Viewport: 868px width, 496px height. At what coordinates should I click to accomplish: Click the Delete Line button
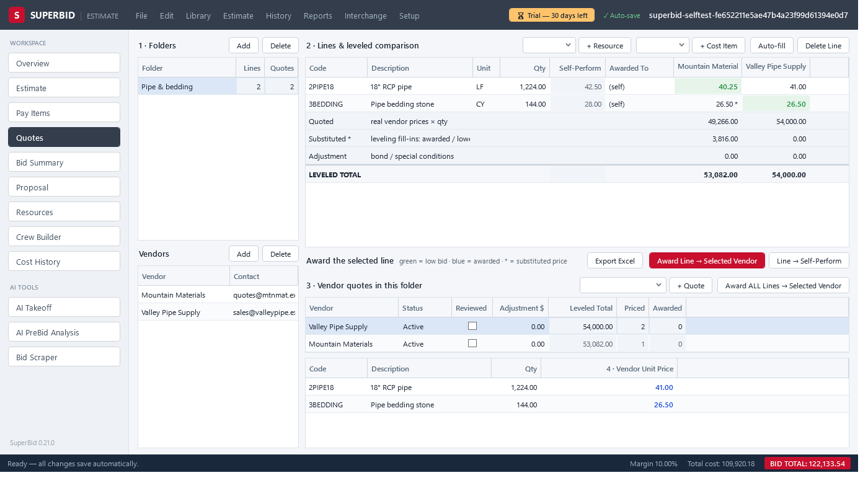pos(823,45)
